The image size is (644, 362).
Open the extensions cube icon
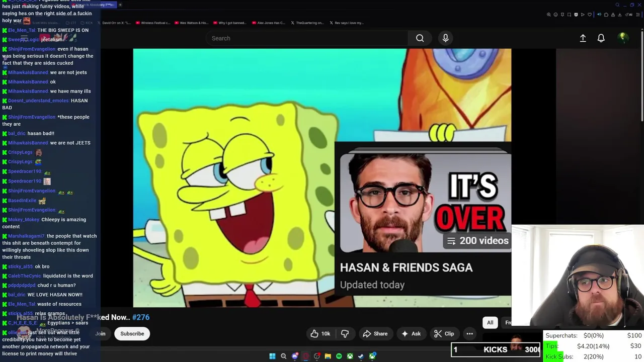[x=606, y=15]
